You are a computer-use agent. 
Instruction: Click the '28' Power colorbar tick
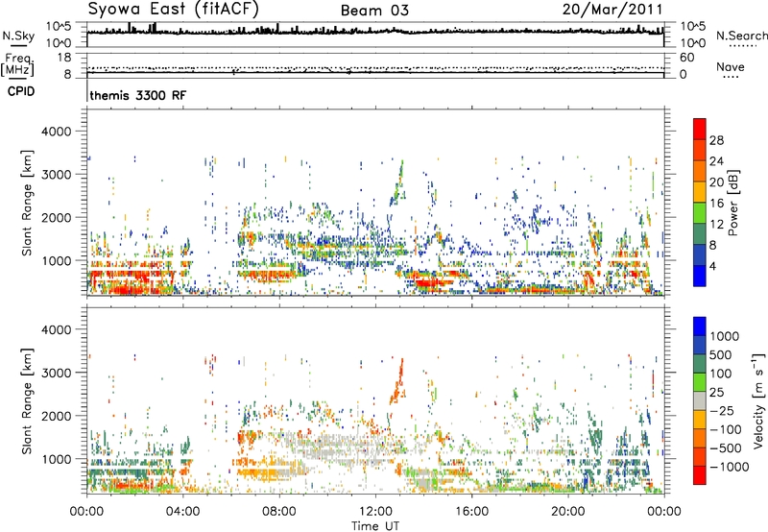tap(716, 140)
